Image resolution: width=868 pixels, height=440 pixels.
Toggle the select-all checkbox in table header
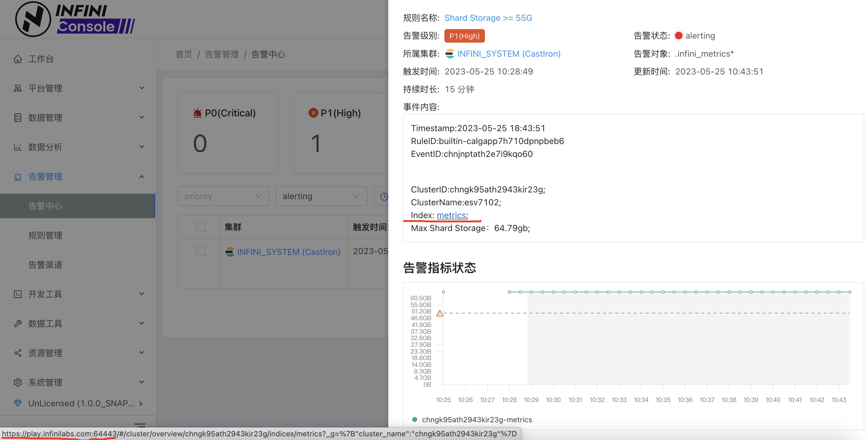click(201, 227)
